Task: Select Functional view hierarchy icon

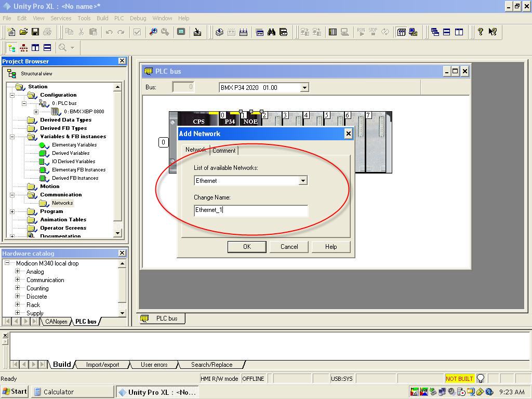Action: point(23,48)
